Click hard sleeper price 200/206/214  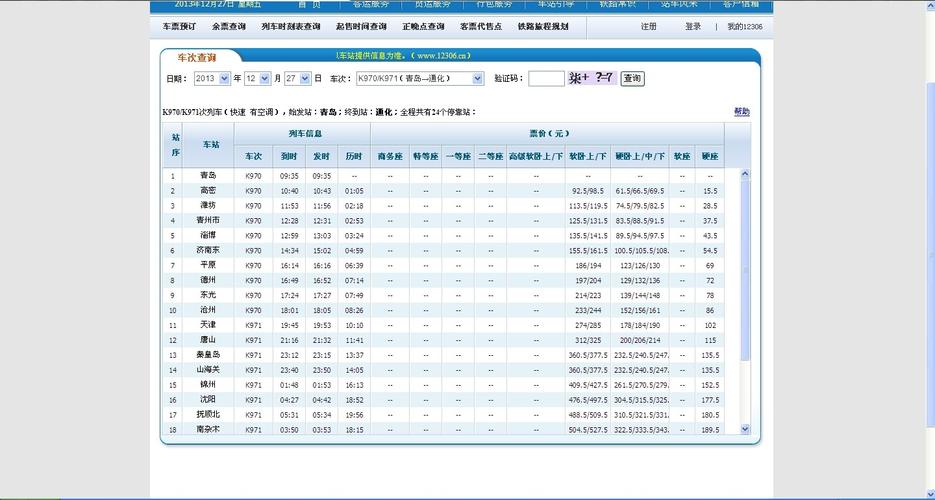coord(640,340)
